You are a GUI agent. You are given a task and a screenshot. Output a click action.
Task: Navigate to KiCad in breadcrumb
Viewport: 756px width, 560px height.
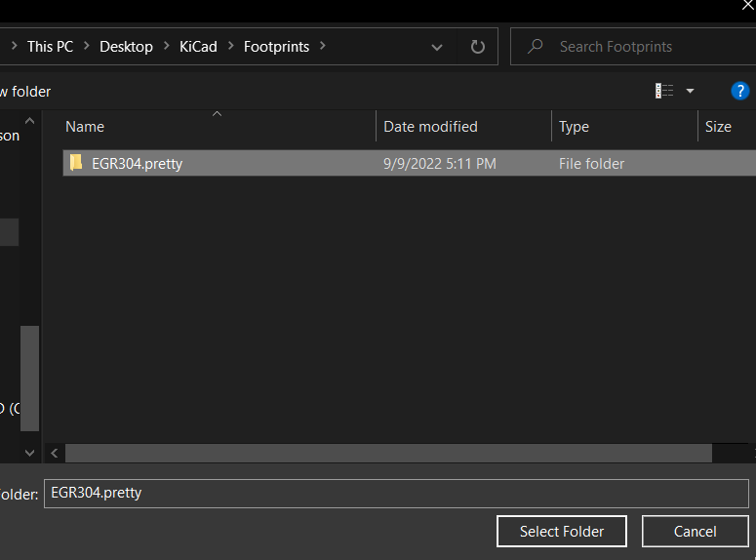click(198, 46)
